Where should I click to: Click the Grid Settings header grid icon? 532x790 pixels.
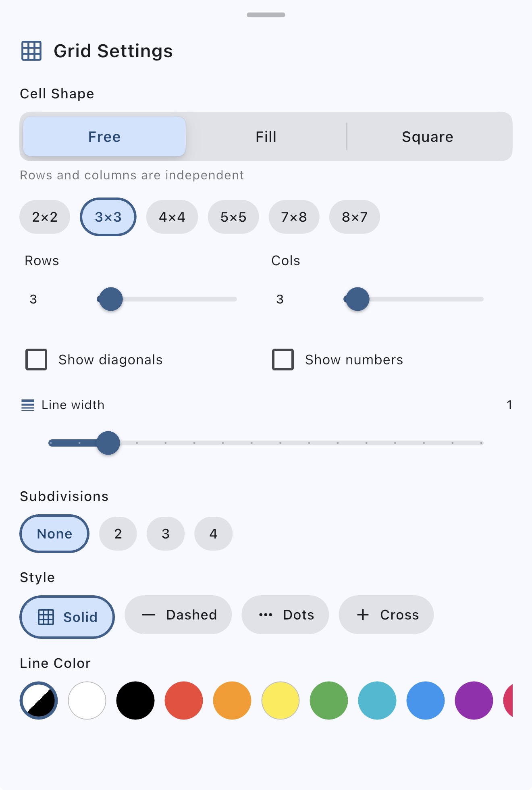(x=31, y=51)
